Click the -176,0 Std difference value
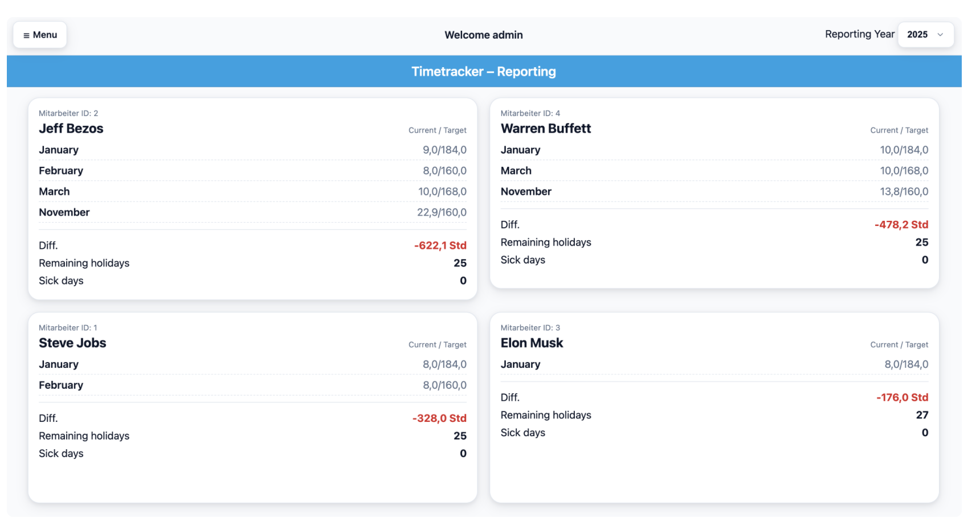Screen dimensions: 980x526 coord(903,397)
